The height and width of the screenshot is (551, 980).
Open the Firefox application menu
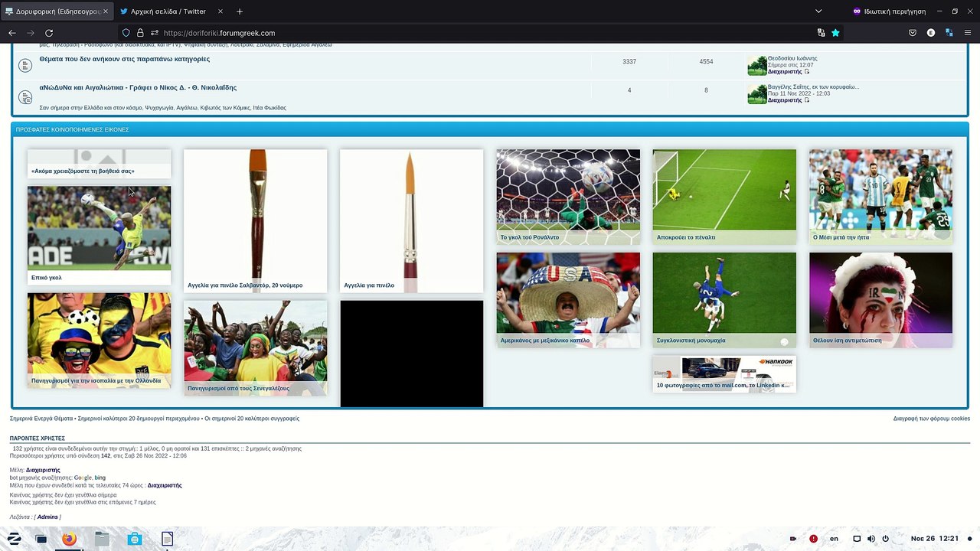point(968,33)
